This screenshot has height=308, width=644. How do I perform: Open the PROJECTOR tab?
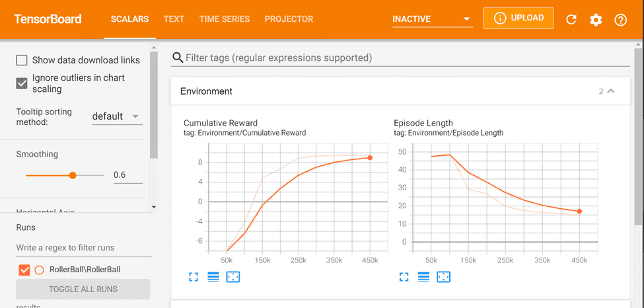pos(289,19)
